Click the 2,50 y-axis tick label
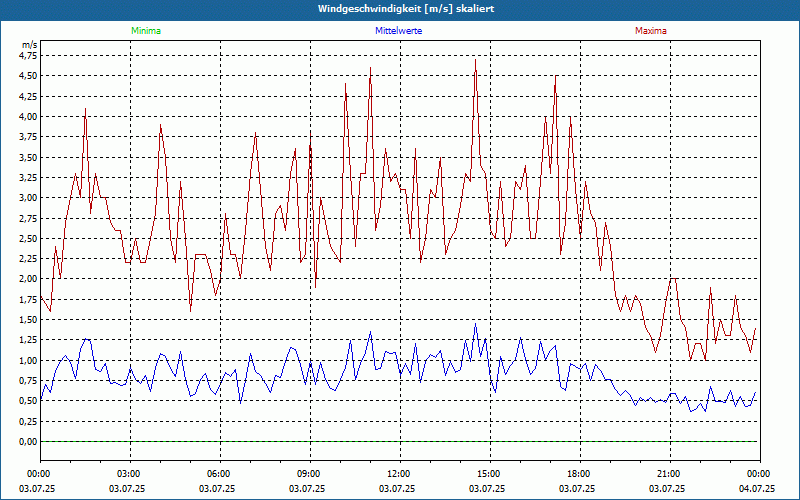800x500 pixels. coord(28,238)
